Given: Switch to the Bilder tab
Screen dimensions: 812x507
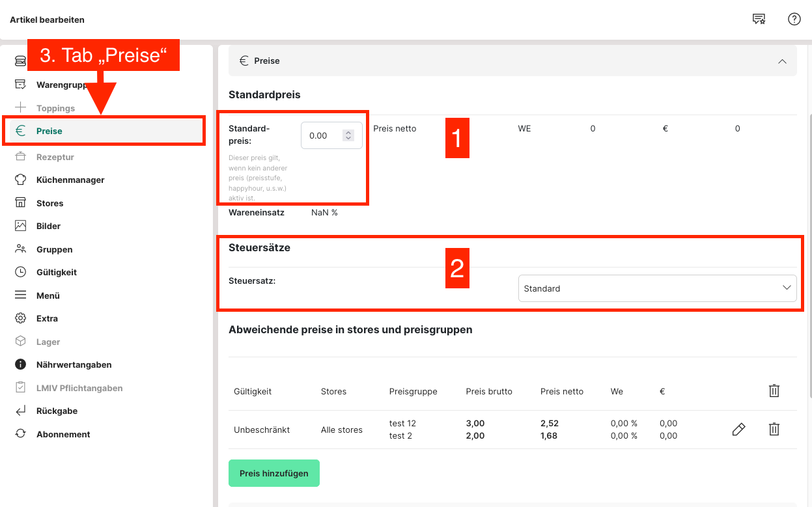Looking at the screenshot, I should tap(48, 226).
